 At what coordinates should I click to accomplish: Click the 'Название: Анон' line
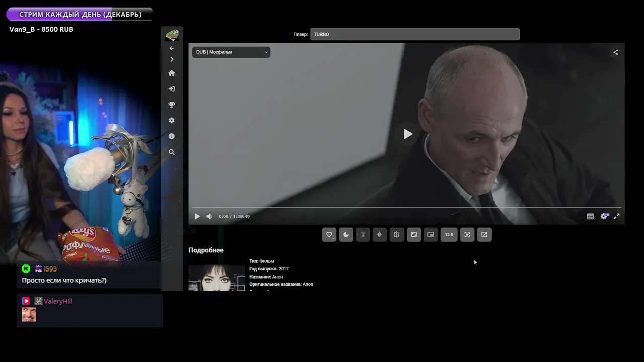click(x=266, y=277)
